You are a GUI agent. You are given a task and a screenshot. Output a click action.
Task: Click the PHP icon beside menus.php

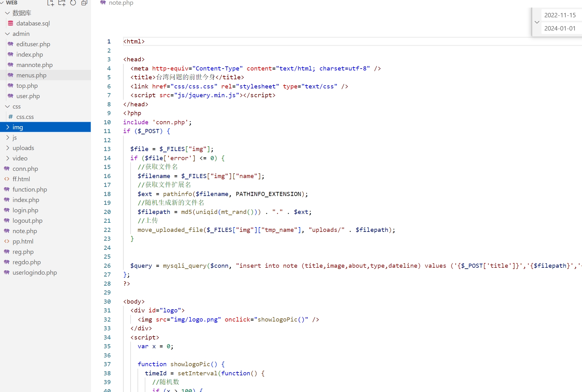coord(11,75)
